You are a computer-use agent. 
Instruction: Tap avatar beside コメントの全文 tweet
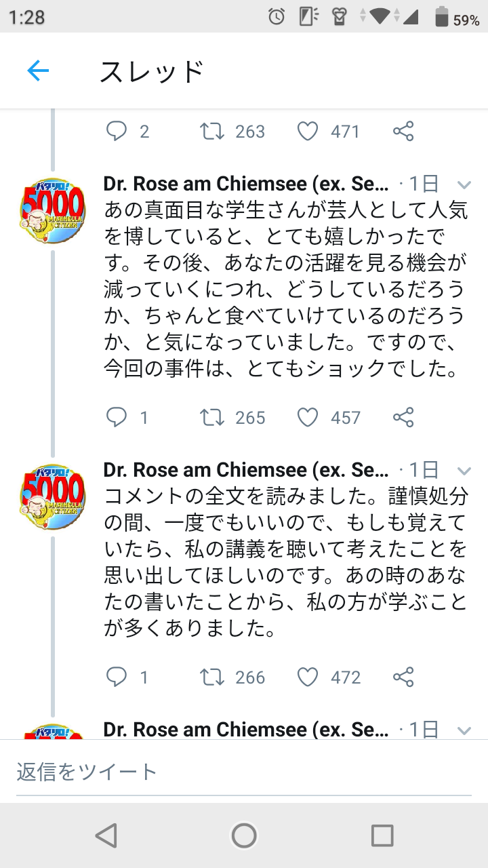pyautogui.click(x=53, y=496)
